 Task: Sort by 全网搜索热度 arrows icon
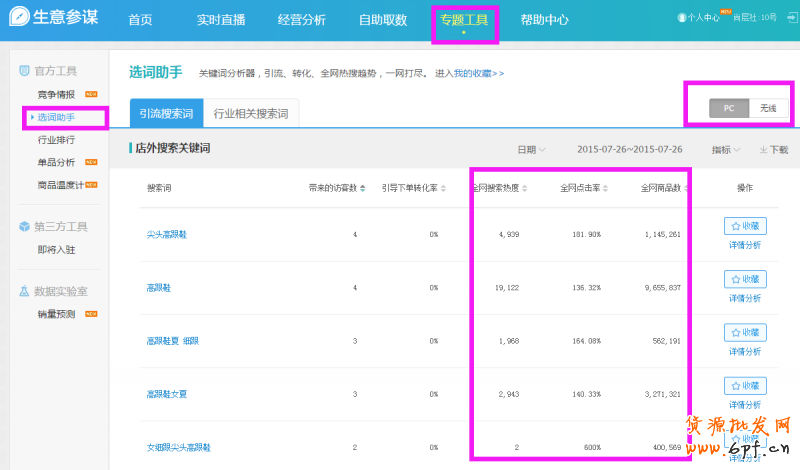point(524,188)
